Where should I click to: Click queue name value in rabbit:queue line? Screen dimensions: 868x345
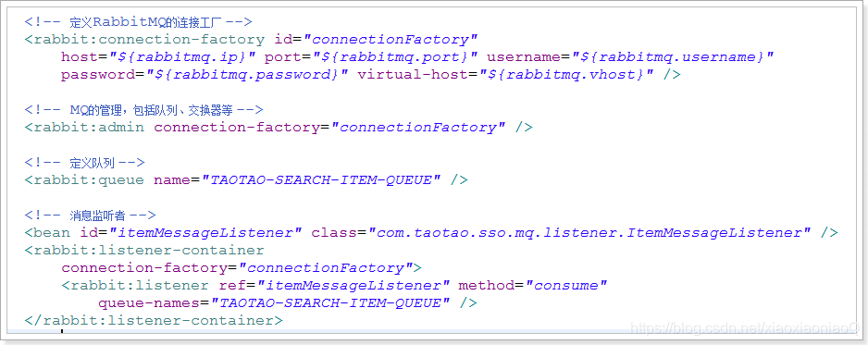(x=320, y=180)
